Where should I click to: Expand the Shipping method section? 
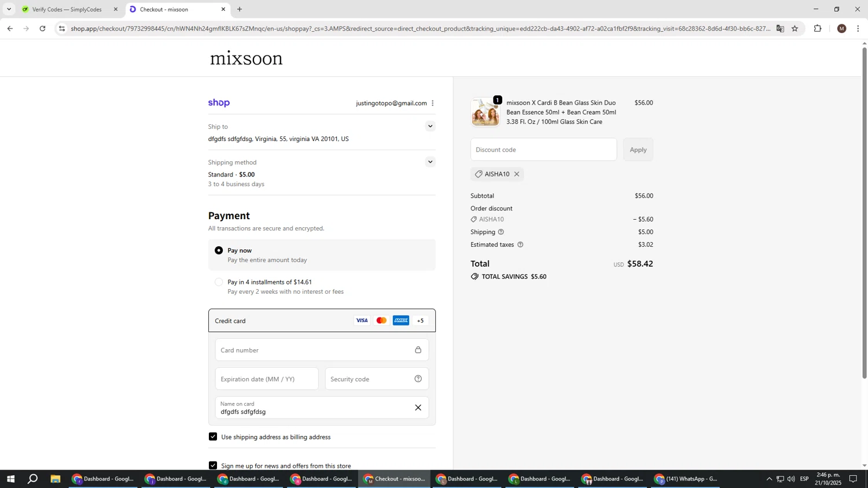(x=430, y=162)
